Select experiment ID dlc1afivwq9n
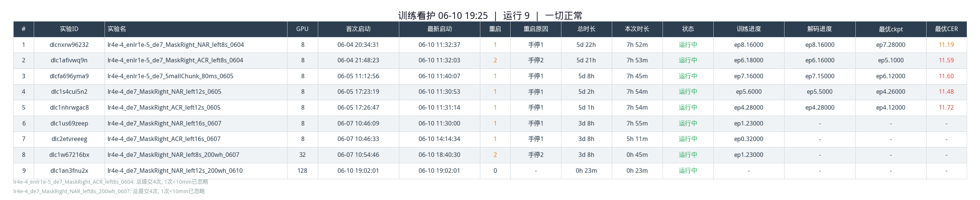 pos(69,60)
